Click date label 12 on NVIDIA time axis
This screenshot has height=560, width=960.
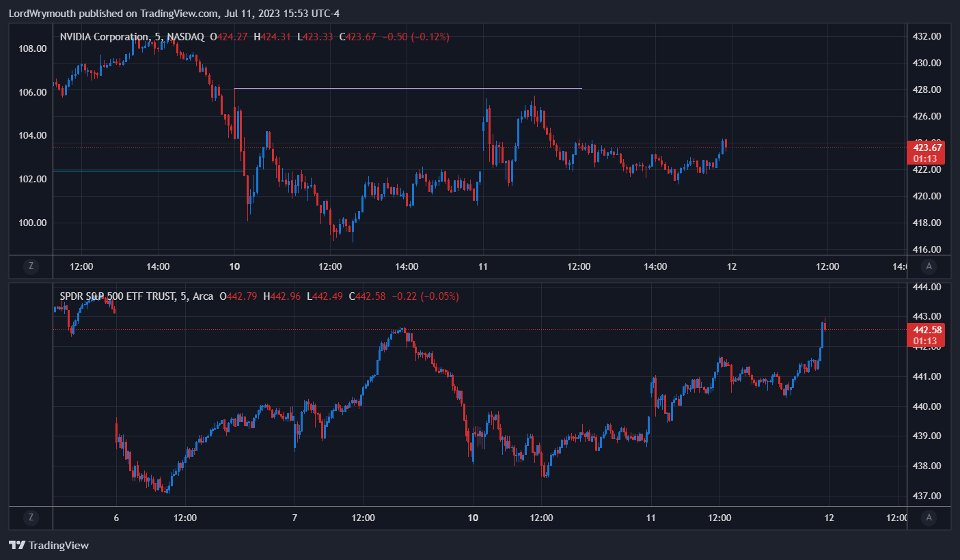click(x=731, y=266)
